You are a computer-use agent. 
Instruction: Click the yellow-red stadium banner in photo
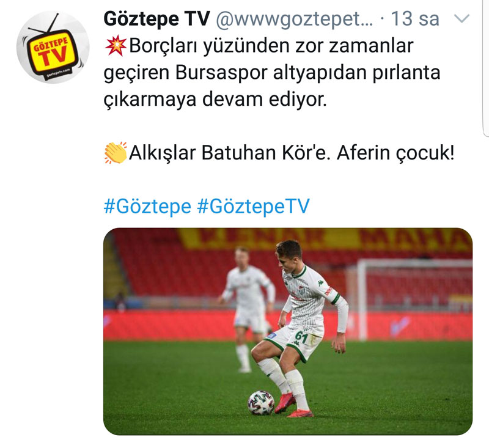[x=325, y=239]
